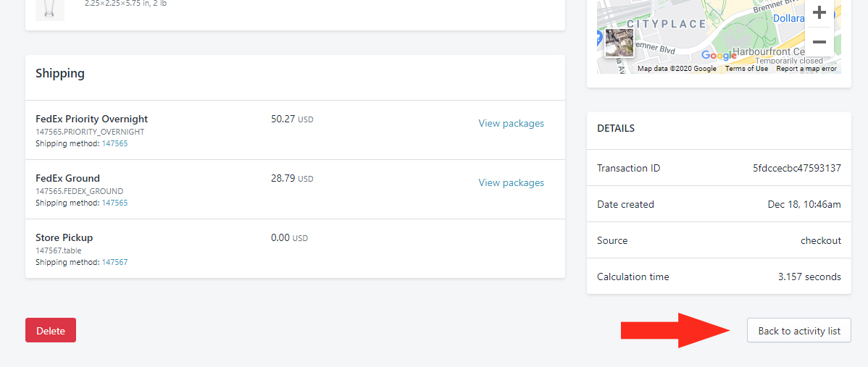Click Report a map error
The image size is (868, 367).
coord(808,69)
